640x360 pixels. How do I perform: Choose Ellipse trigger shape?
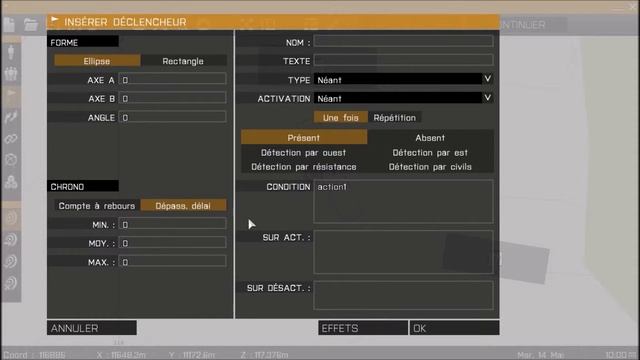click(97, 61)
